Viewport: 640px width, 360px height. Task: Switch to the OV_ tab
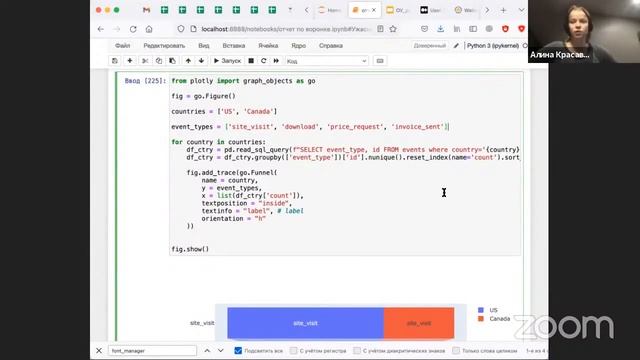(x=398, y=10)
